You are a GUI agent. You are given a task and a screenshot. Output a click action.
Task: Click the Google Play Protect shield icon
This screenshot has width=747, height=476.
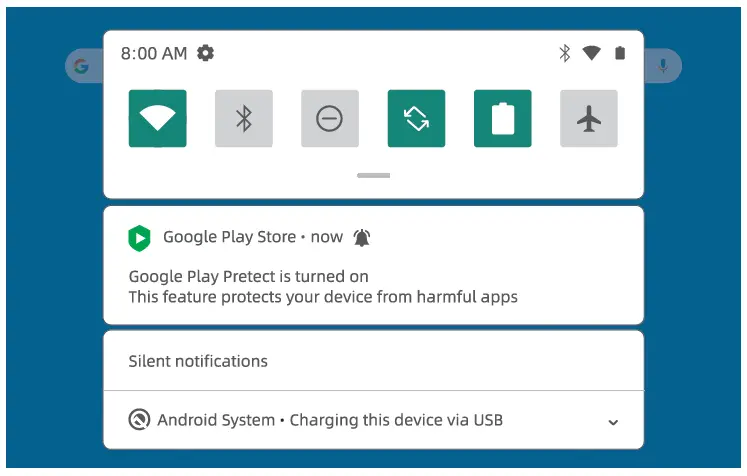tap(139, 238)
